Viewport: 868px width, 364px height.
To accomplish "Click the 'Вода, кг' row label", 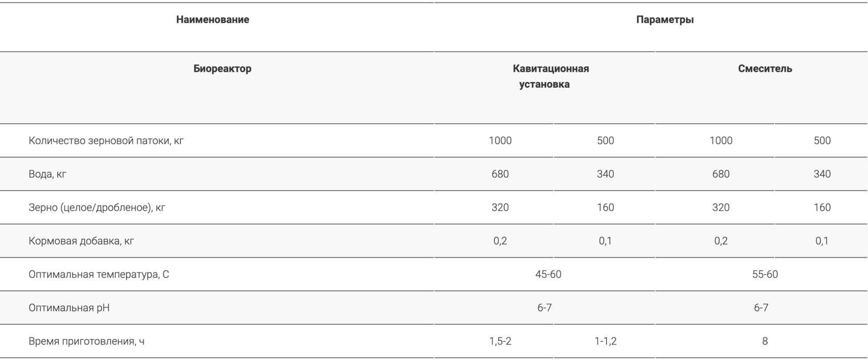I will click(48, 174).
